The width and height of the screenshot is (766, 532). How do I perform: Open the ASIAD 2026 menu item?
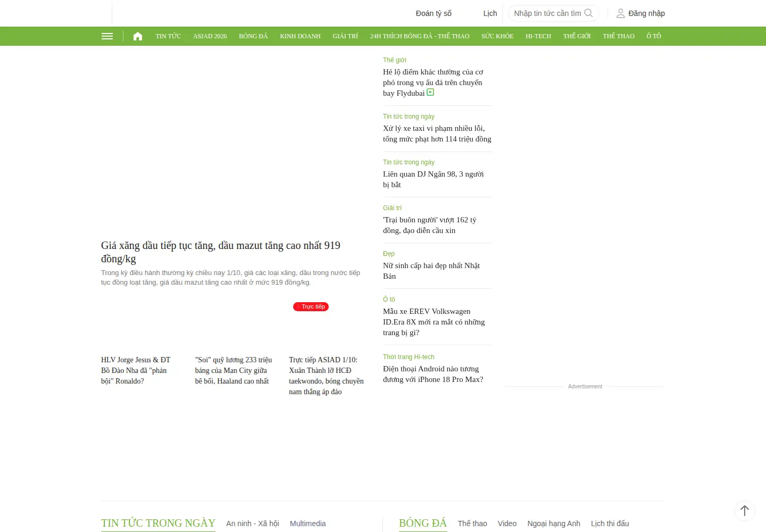click(210, 36)
